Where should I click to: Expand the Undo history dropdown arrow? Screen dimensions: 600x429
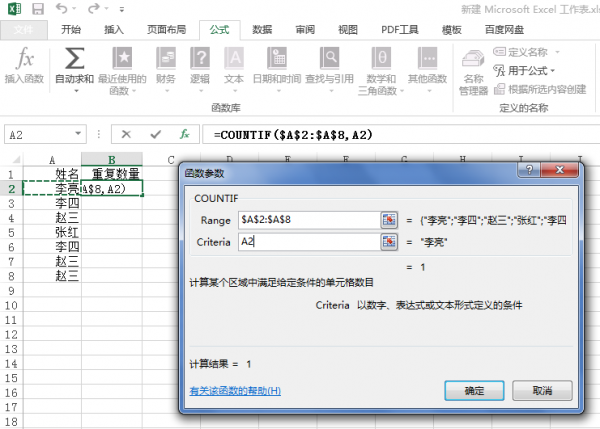74,8
